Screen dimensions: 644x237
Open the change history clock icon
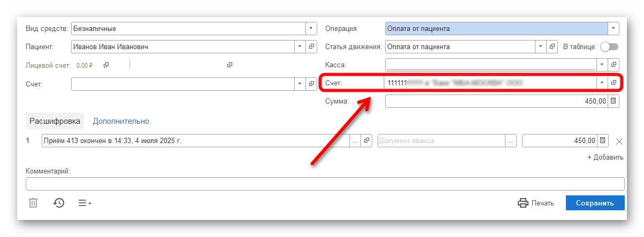click(x=59, y=203)
